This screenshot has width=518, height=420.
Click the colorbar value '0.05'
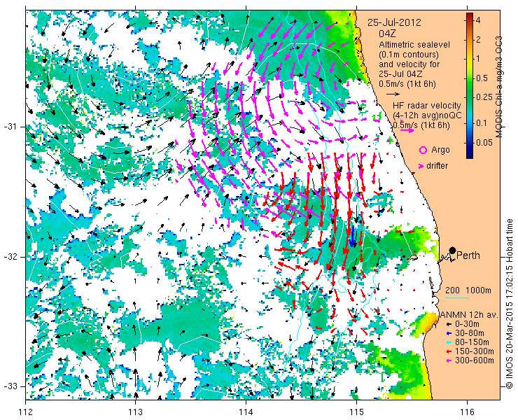484,142
